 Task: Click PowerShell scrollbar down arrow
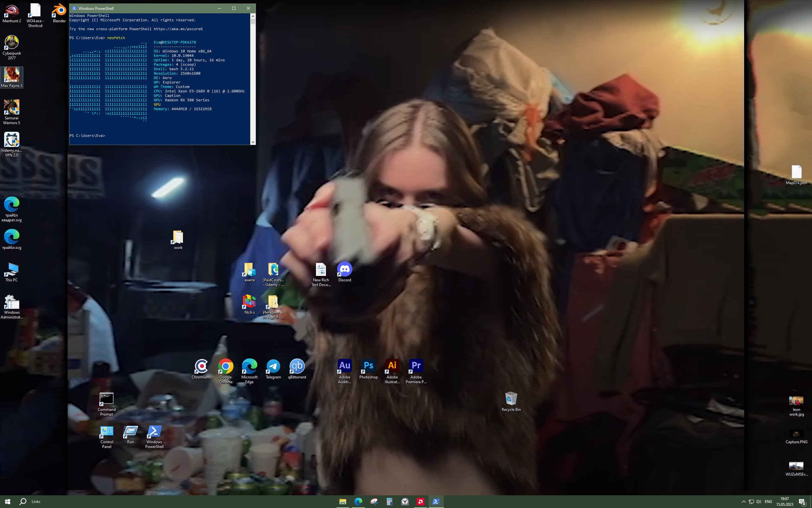(x=253, y=142)
